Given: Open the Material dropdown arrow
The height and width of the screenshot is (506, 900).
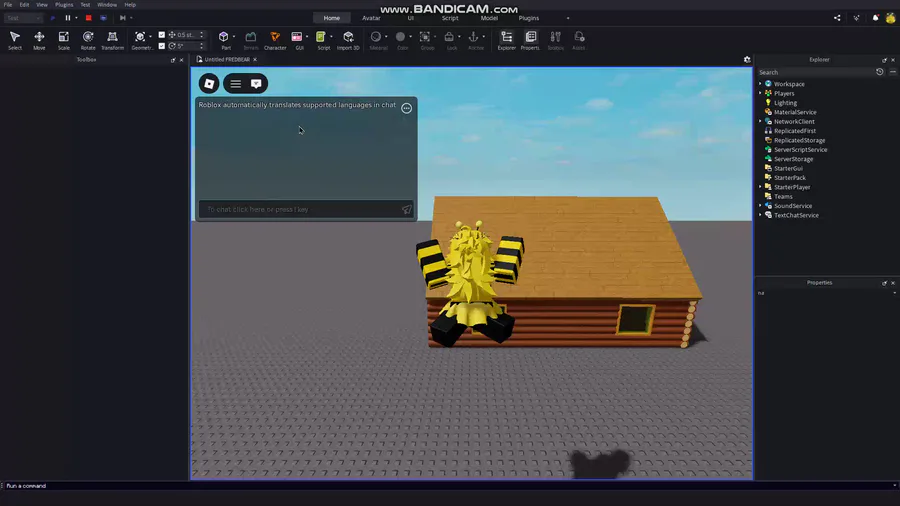Looking at the screenshot, I should pyautogui.click(x=386, y=37).
